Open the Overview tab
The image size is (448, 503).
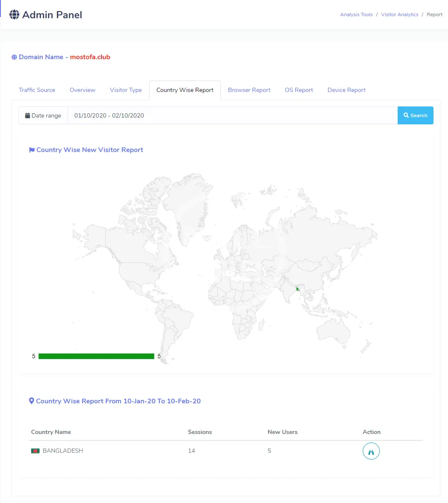[82, 90]
